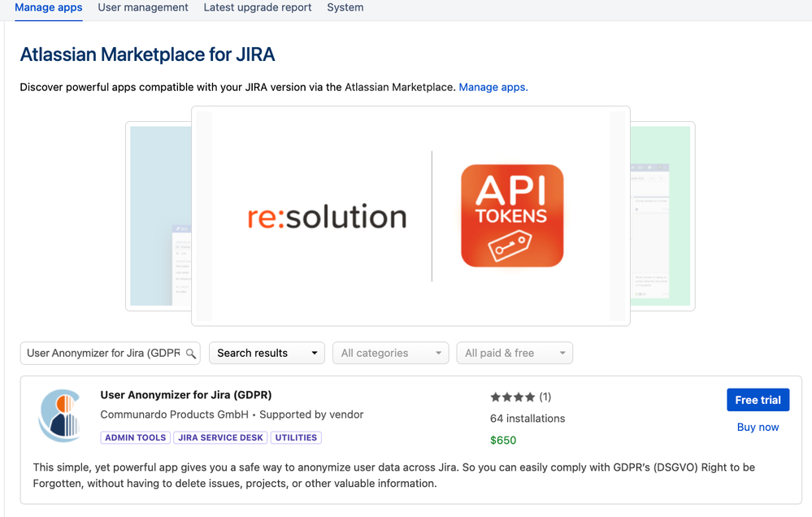Image resolution: width=812 pixels, height=517 pixels.
Task: Open the Search results dropdown
Action: click(x=266, y=353)
